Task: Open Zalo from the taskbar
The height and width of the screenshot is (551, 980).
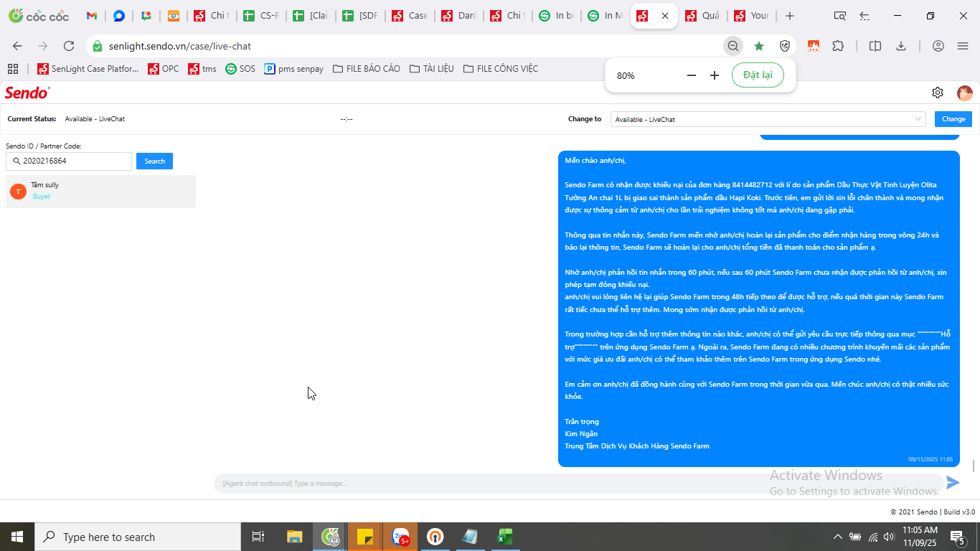Action: [400, 537]
